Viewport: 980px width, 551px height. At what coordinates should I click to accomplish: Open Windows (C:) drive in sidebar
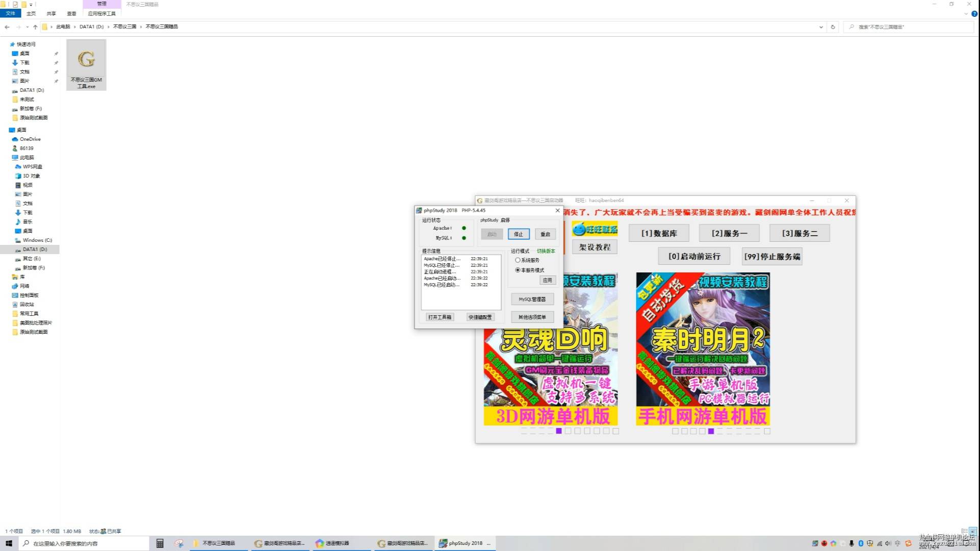[x=37, y=240]
